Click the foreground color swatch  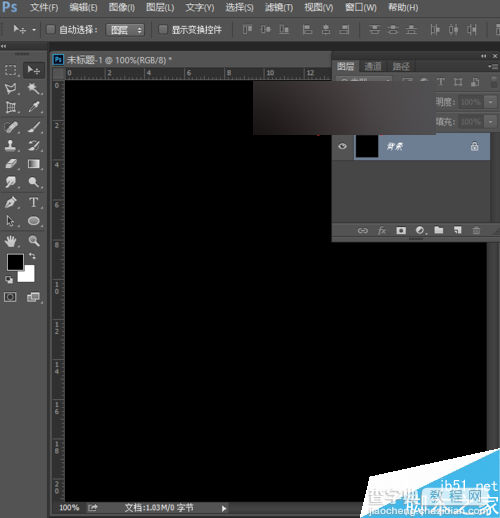[15, 262]
